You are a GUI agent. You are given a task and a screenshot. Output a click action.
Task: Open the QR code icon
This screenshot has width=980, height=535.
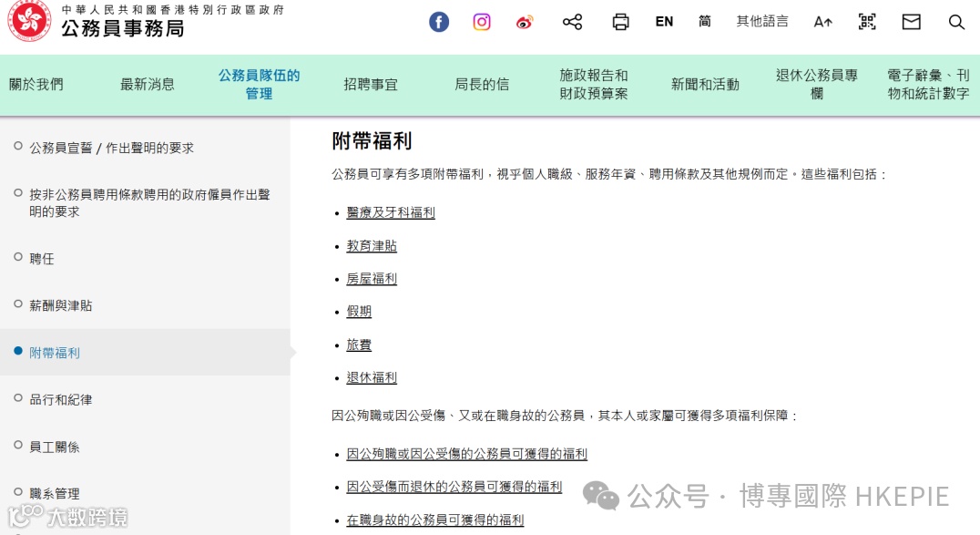point(867,21)
